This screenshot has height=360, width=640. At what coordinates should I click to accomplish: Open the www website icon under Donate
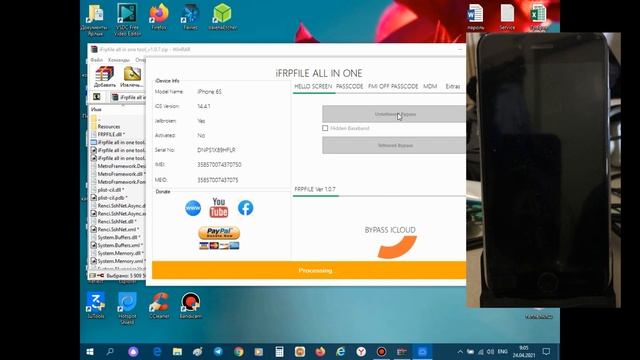click(193, 208)
